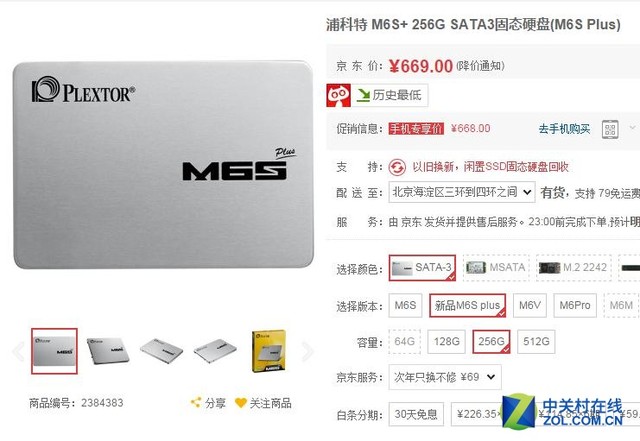
Task: Click the trade-in recycle icon
Action: click(x=397, y=167)
